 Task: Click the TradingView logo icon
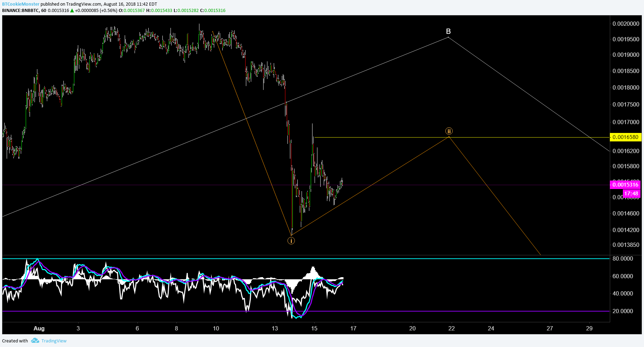[x=35, y=340]
